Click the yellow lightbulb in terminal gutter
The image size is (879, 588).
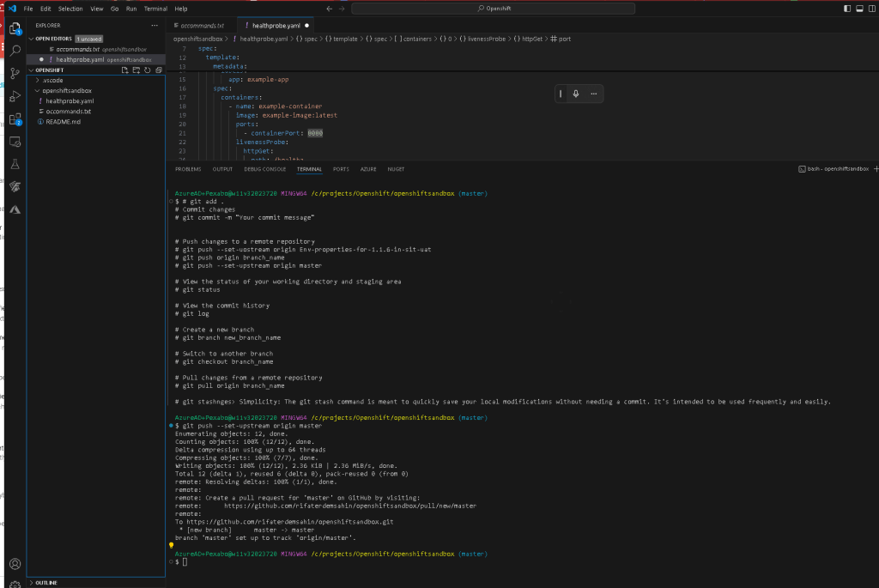171,545
